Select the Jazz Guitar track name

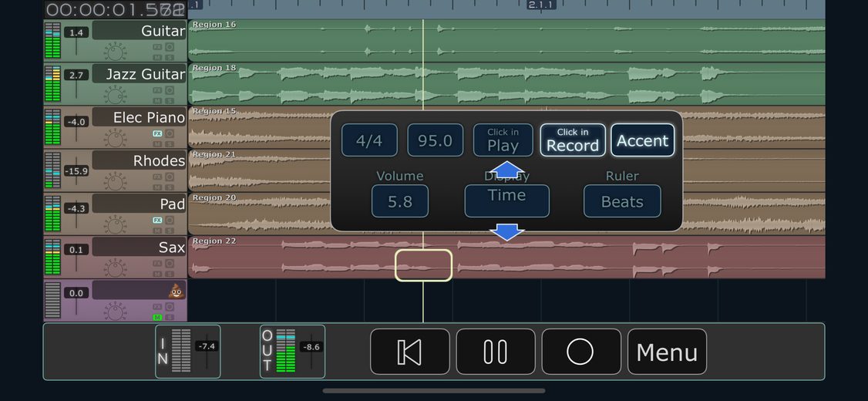click(x=139, y=74)
